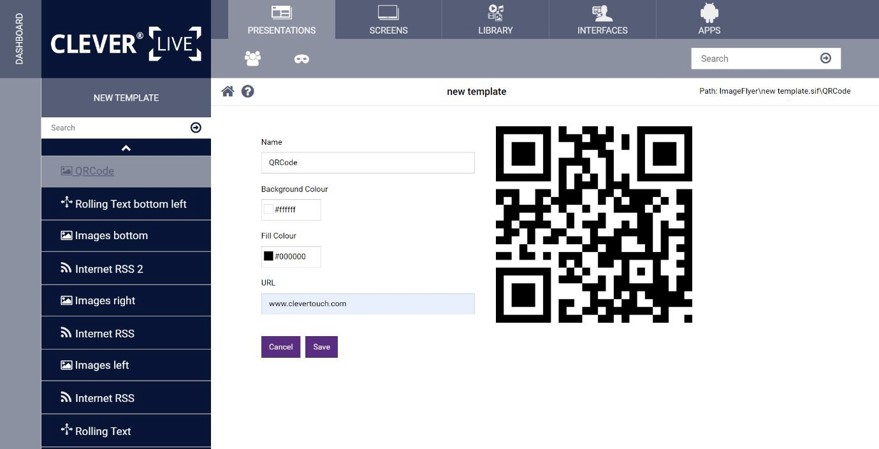Click image icon beside Images right

pyautogui.click(x=66, y=300)
